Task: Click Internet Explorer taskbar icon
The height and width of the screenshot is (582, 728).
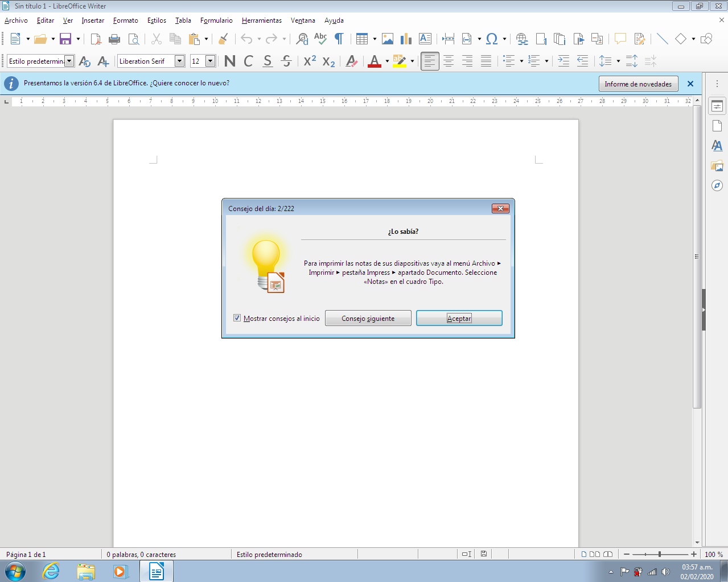Action: (51, 571)
